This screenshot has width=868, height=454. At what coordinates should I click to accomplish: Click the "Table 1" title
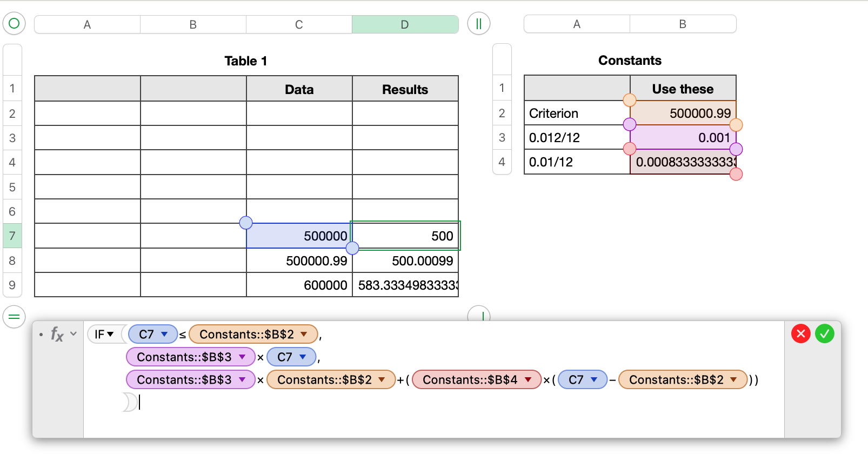pos(246,61)
